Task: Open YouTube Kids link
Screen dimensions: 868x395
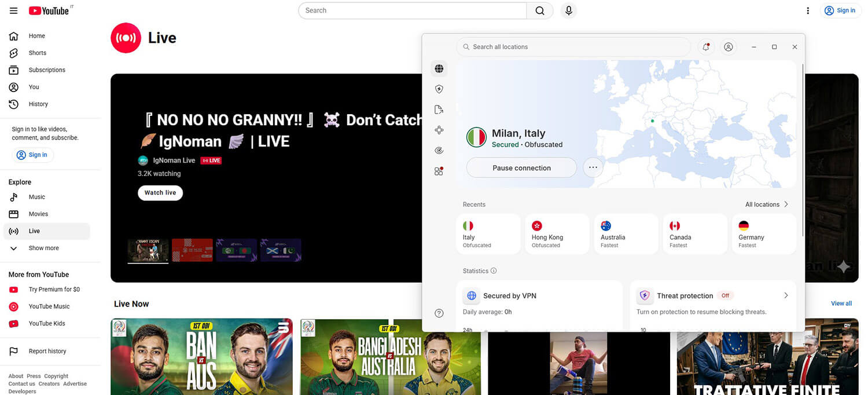Action: [47, 324]
